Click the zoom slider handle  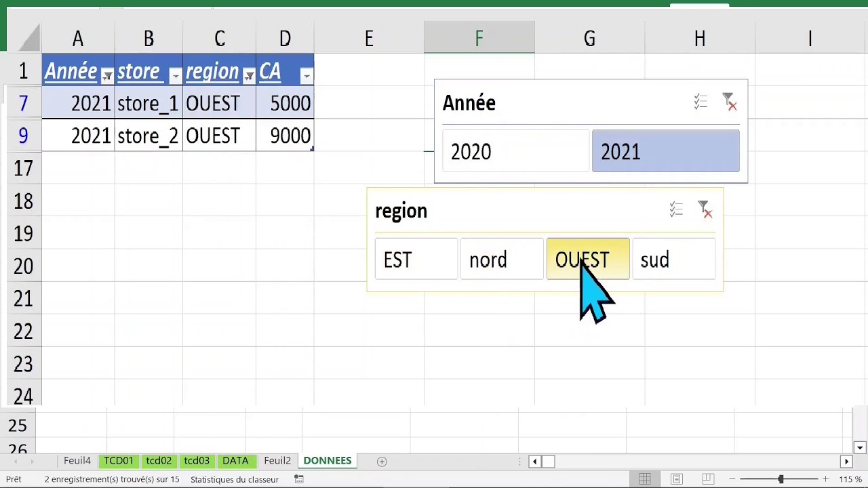(781, 479)
